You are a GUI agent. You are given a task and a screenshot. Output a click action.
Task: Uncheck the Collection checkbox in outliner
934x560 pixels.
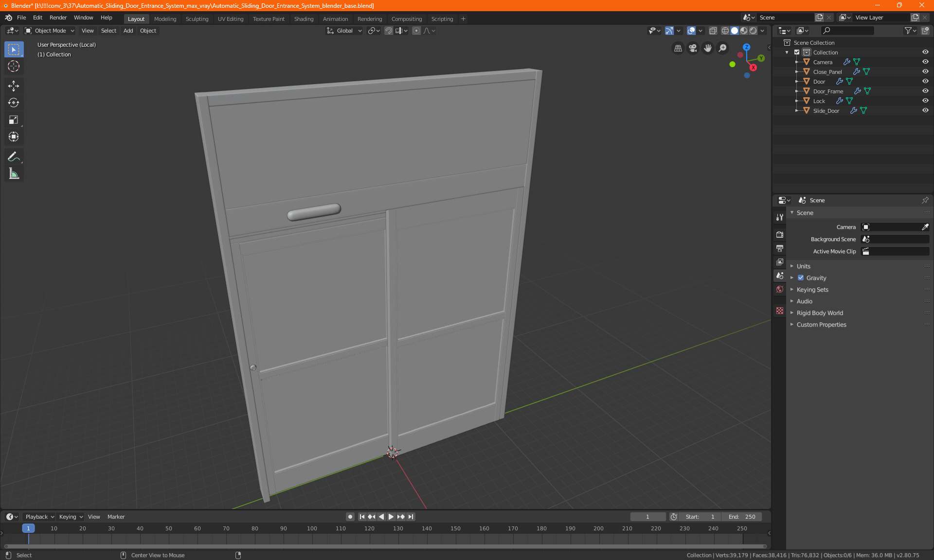coord(797,52)
